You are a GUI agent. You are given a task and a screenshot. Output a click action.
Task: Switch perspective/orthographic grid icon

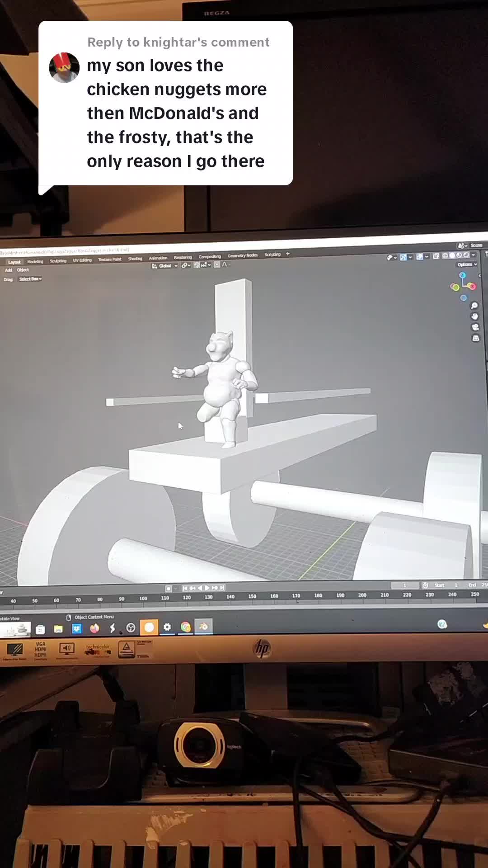[x=476, y=338]
